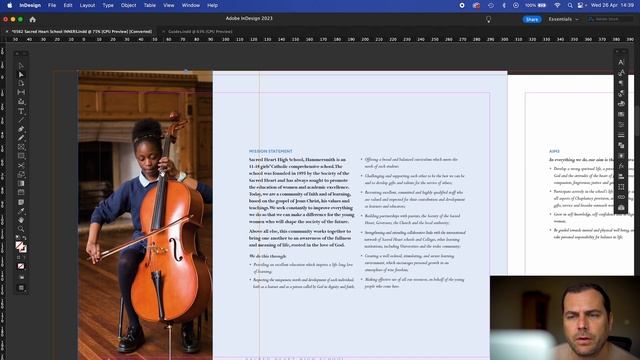This screenshot has height=360, width=640.
Task: Open Spotlight search in menu bar
Action: (570, 5)
